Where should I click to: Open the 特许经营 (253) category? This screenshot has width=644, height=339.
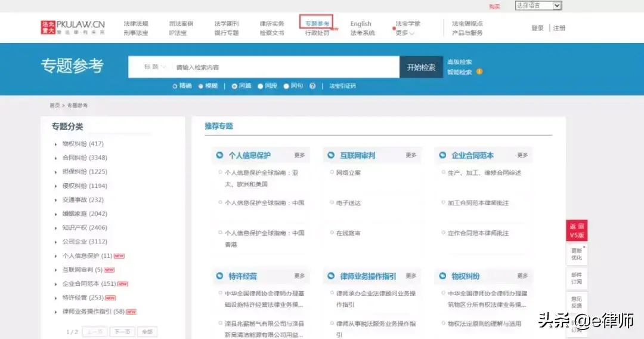coord(83,297)
